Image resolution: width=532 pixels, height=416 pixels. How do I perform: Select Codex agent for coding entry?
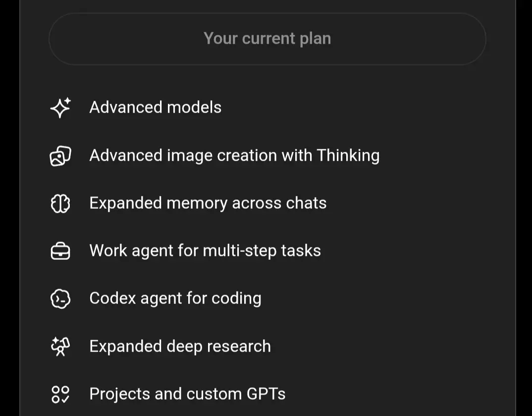(175, 298)
